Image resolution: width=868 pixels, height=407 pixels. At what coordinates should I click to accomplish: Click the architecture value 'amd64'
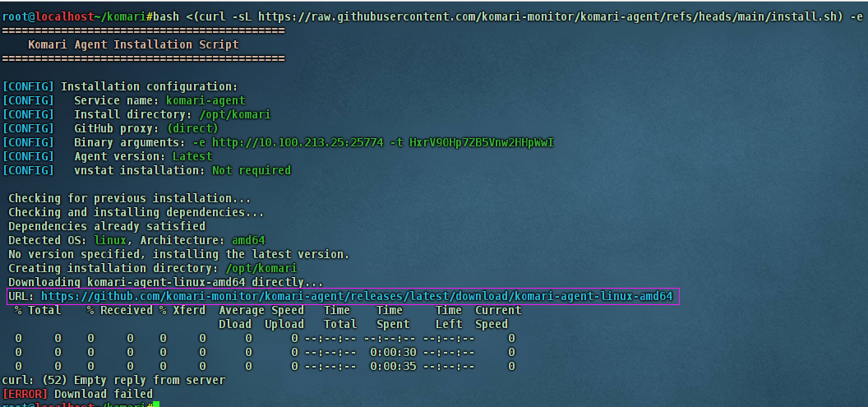click(x=248, y=240)
